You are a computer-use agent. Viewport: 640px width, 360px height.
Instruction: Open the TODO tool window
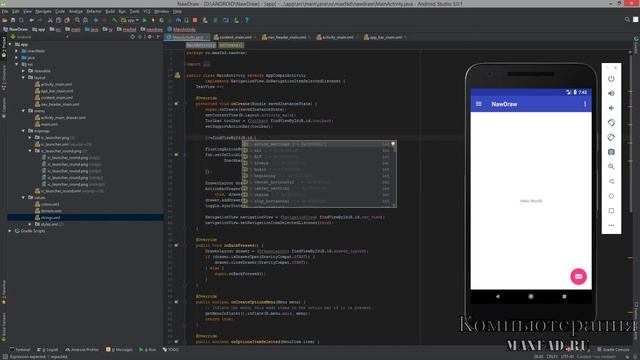coord(171,350)
